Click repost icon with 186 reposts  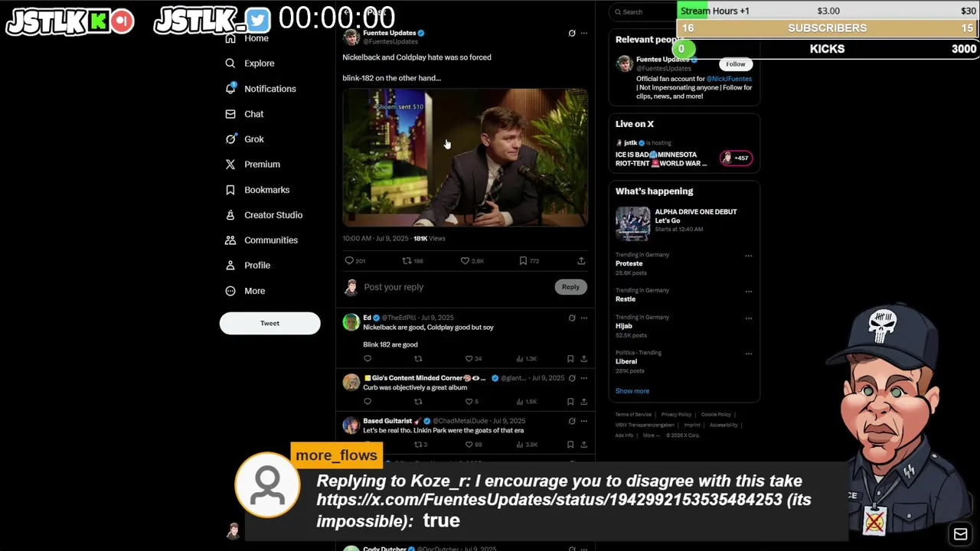pos(407,261)
